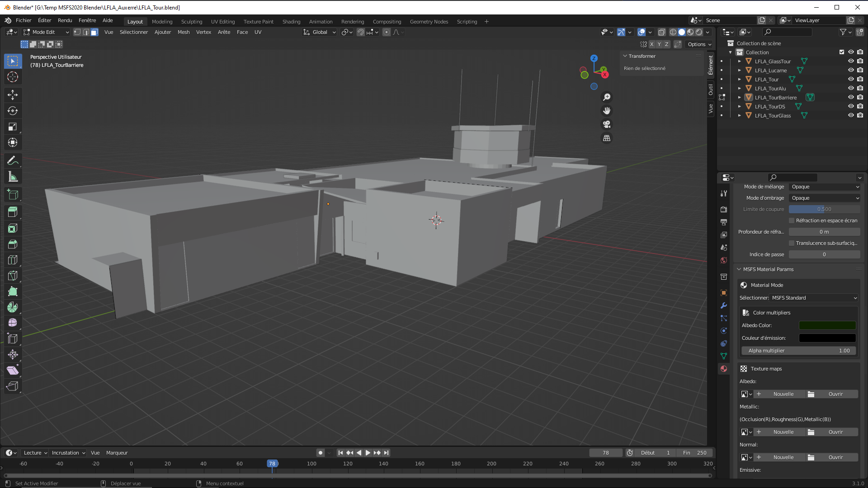Switch to the UV Editing workspace tab

point(223,22)
